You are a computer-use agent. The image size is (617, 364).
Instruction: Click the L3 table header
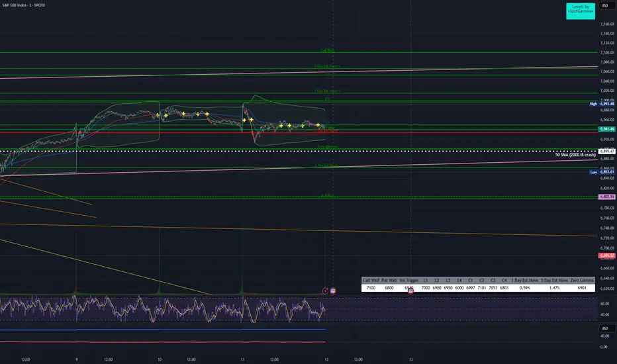coord(448,280)
